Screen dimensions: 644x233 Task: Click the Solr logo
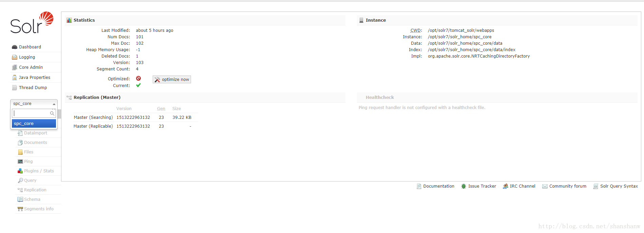click(x=32, y=23)
